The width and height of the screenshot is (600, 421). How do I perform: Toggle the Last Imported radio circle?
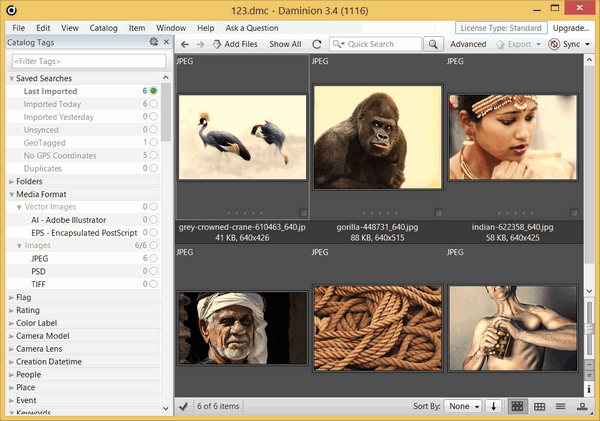[x=153, y=91]
